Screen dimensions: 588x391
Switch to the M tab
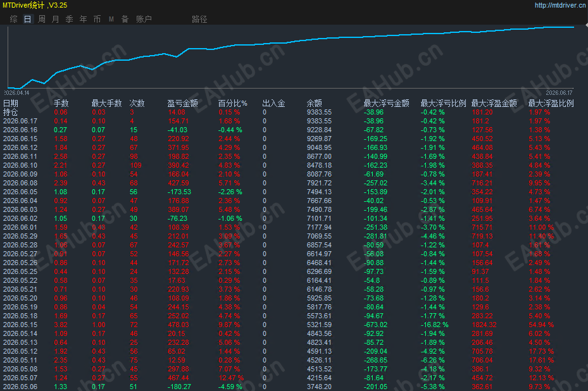[111, 19]
